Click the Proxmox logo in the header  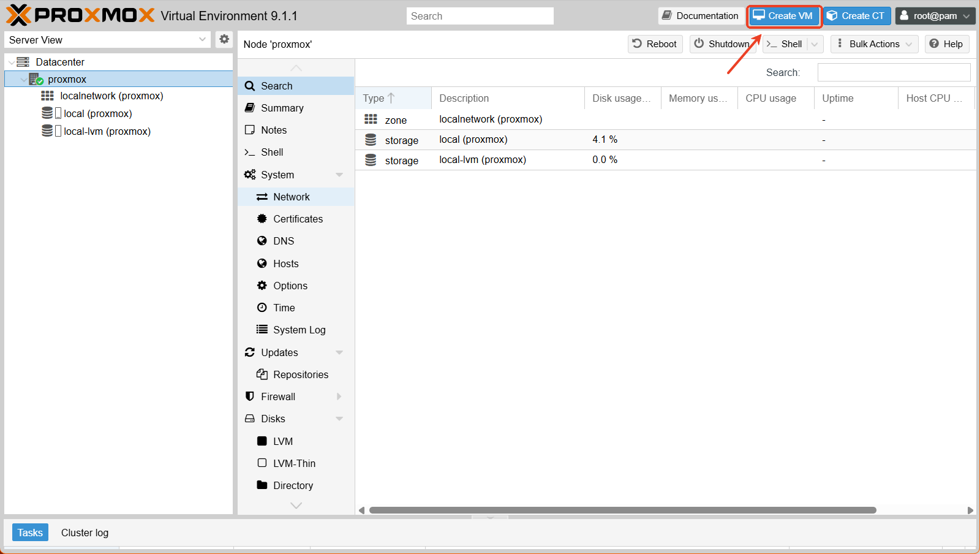coord(80,15)
